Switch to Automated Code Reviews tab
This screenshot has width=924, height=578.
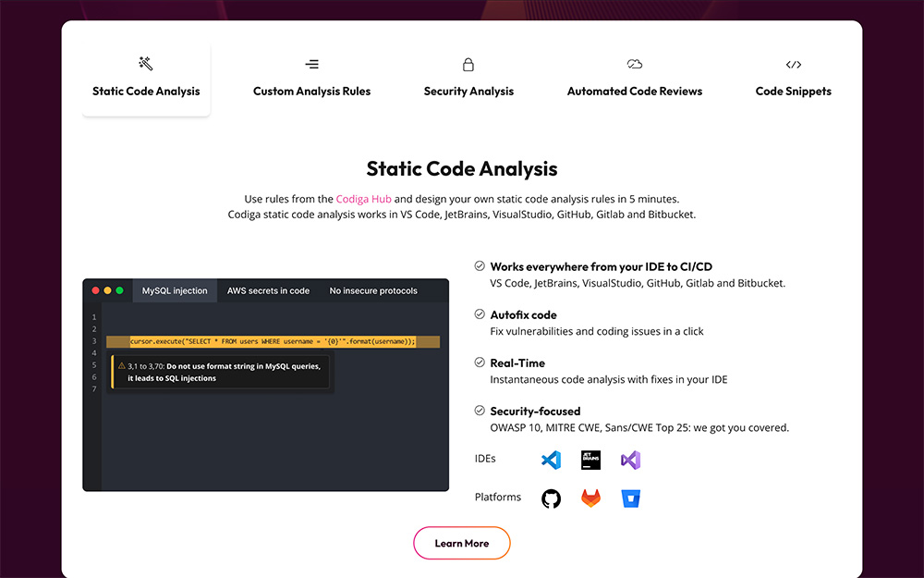[x=635, y=80]
